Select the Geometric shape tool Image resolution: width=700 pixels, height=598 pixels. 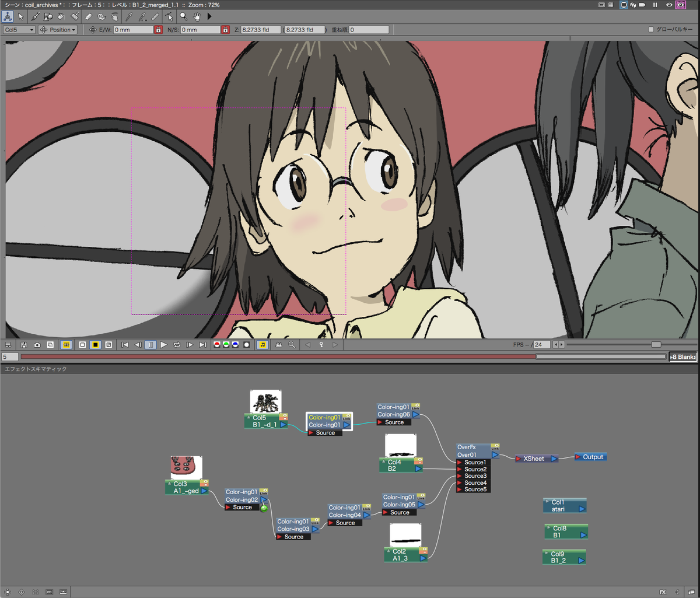pos(48,16)
